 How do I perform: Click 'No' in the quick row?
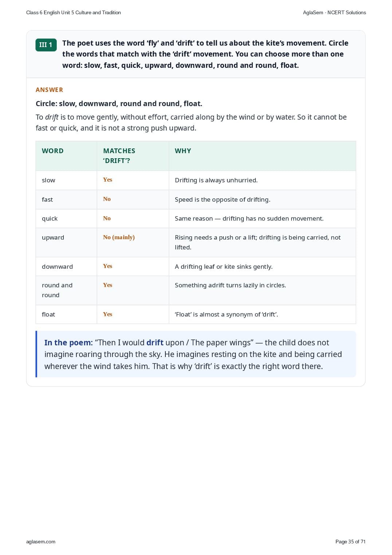coord(107,218)
